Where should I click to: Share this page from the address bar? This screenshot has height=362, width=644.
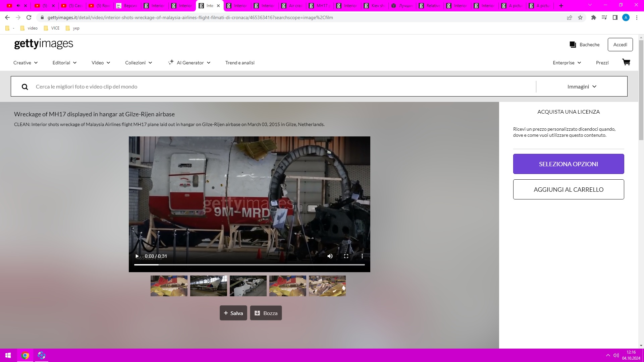(x=570, y=17)
